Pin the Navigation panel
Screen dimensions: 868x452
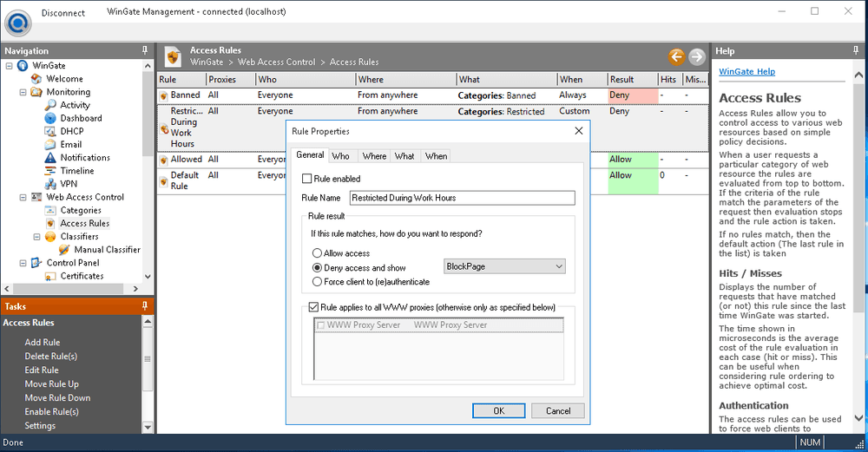coord(145,50)
